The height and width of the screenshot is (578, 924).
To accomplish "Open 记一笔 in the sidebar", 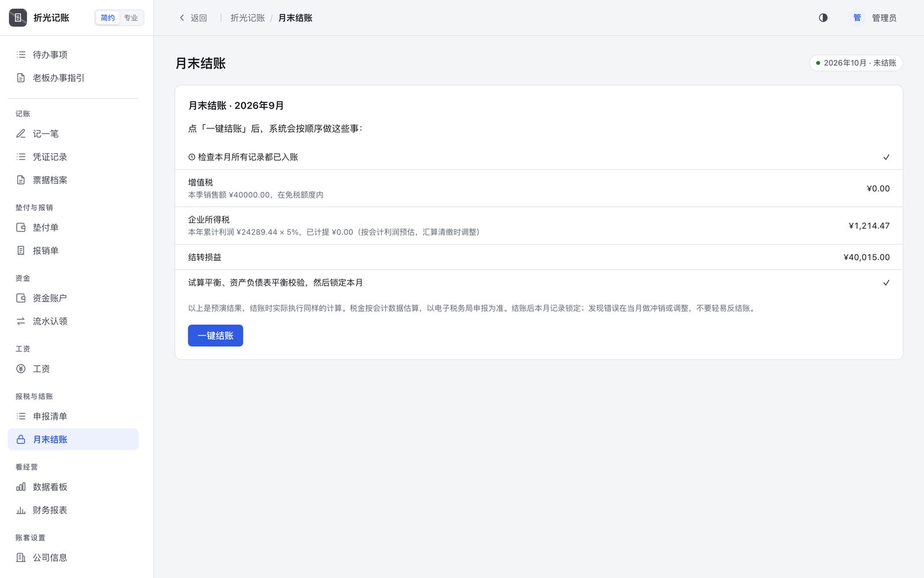I will pyautogui.click(x=73, y=134).
